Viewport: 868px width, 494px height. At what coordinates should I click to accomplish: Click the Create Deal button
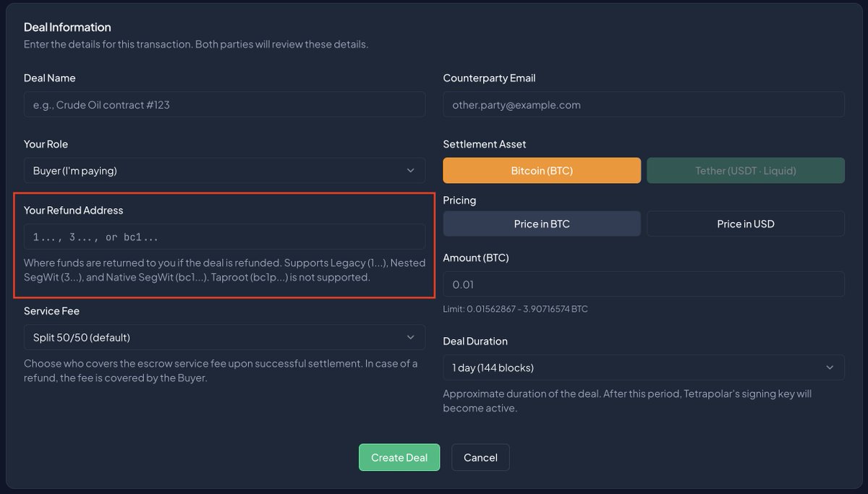pos(399,457)
